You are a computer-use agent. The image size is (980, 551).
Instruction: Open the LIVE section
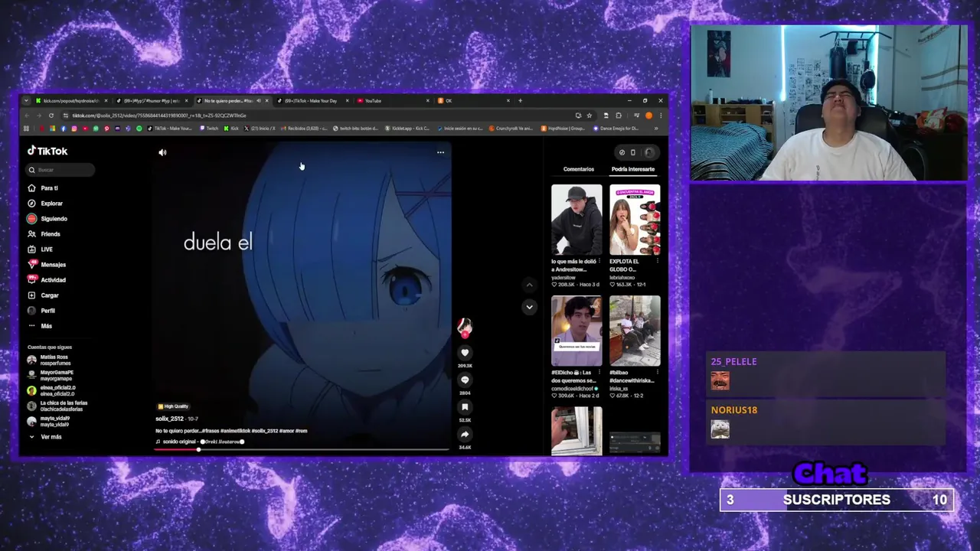(41, 249)
